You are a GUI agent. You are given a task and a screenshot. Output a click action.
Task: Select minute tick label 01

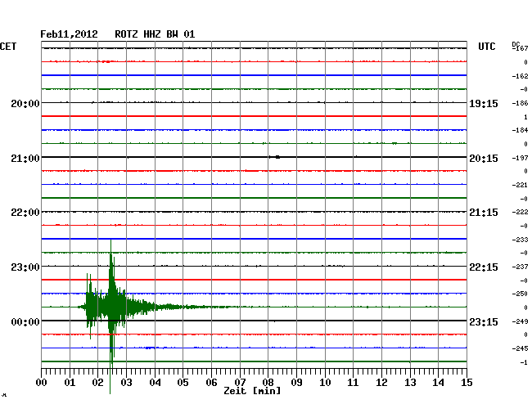(x=70, y=383)
